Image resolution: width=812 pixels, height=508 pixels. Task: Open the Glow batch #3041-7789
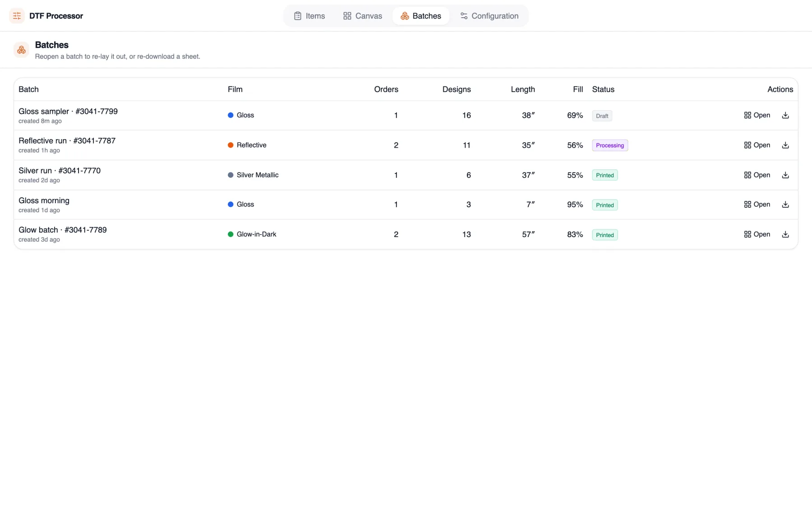tap(757, 234)
